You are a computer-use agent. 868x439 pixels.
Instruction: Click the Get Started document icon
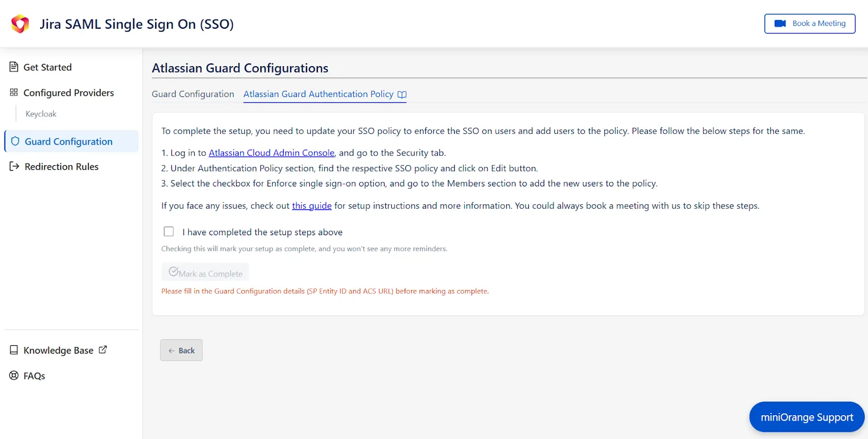pos(14,67)
